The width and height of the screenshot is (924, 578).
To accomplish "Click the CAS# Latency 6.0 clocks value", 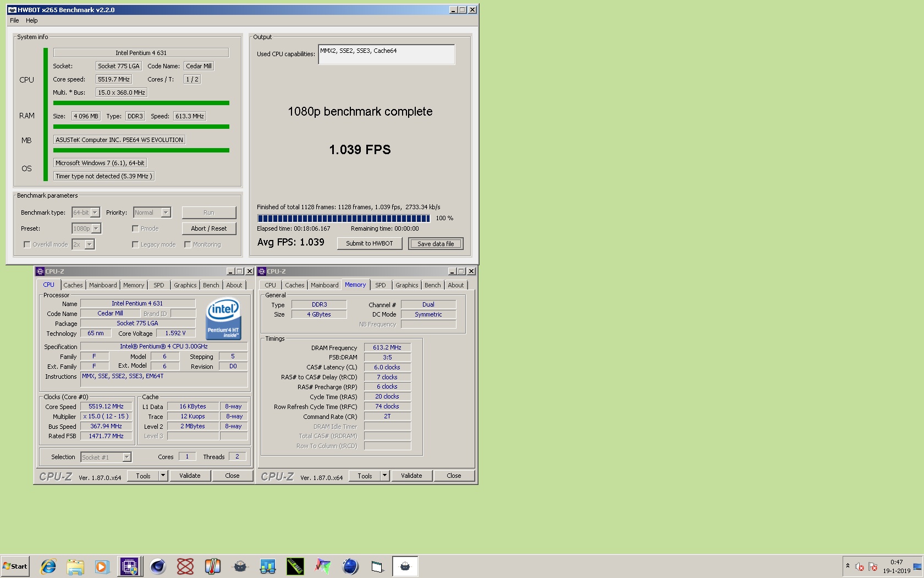I will [x=387, y=368].
